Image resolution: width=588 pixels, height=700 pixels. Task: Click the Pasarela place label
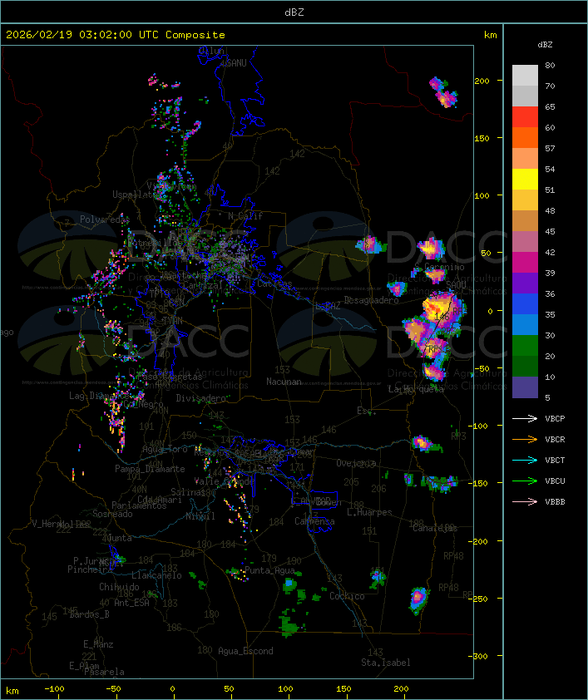pyautogui.click(x=104, y=672)
